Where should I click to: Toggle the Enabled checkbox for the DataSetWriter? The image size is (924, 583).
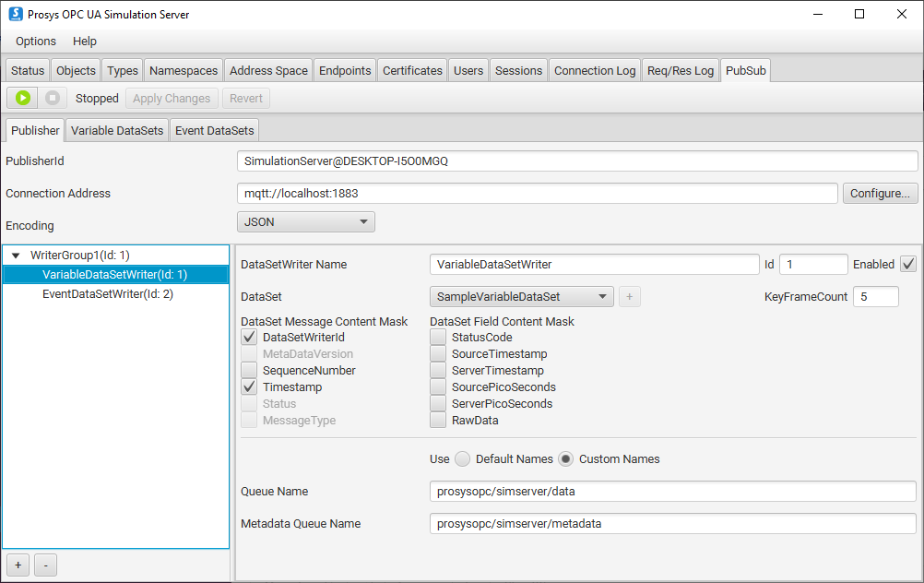[907, 264]
